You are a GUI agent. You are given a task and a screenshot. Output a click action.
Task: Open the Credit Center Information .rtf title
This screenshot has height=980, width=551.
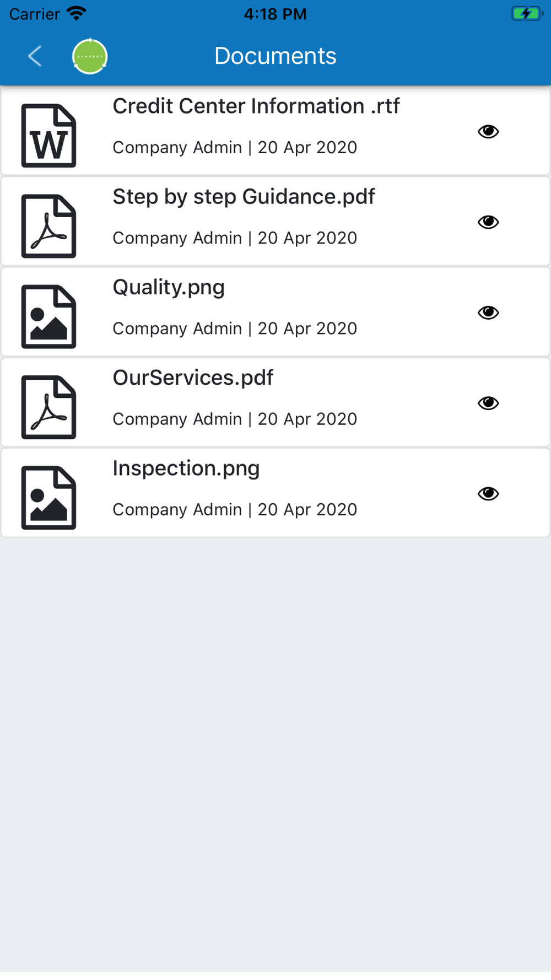[256, 106]
